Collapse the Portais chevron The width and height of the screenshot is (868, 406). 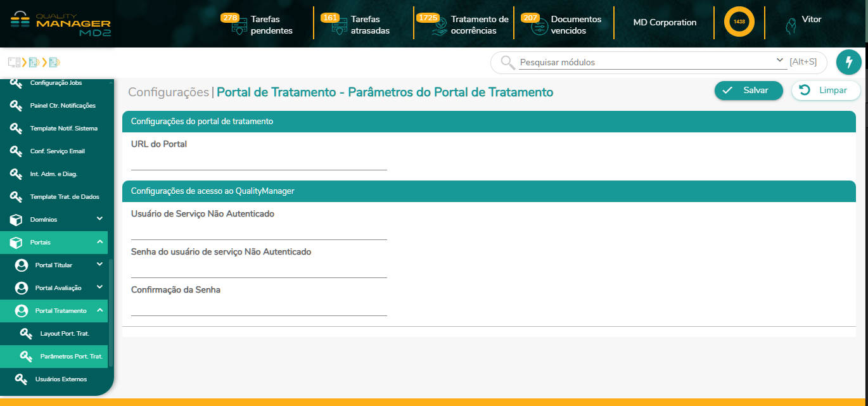point(99,242)
